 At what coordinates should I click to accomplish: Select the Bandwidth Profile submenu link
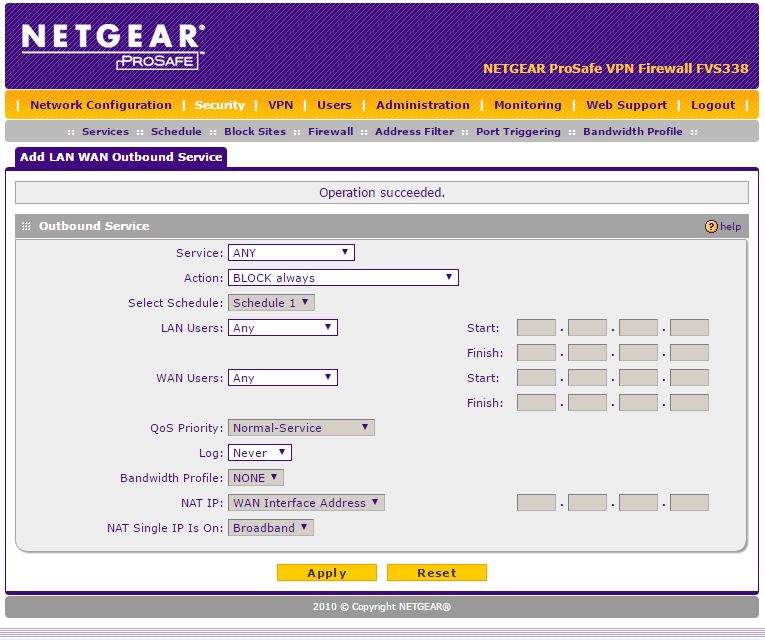[632, 132]
